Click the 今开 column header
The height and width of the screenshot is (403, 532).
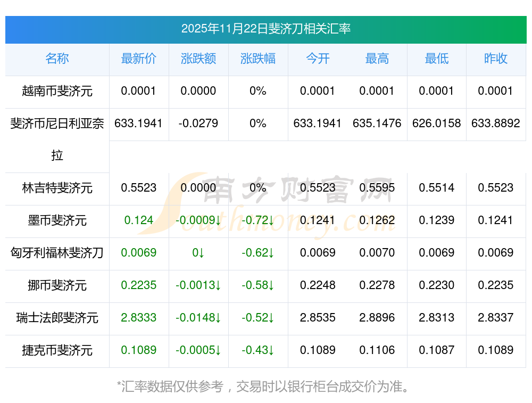(x=318, y=59)
